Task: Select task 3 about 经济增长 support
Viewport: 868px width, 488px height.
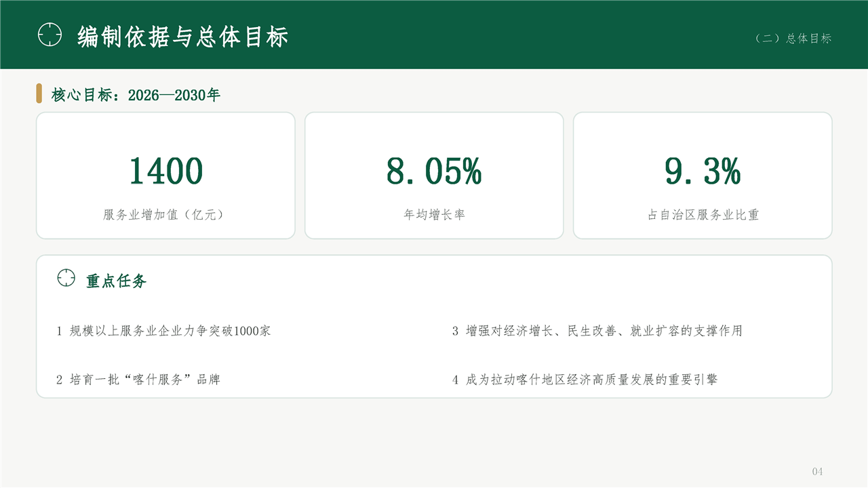Action: click(x=597, y=331)
